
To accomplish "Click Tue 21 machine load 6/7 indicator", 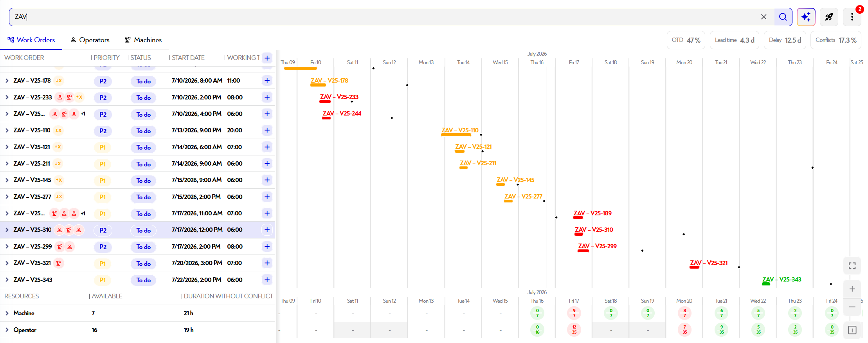I will click(x=722, y=313).
